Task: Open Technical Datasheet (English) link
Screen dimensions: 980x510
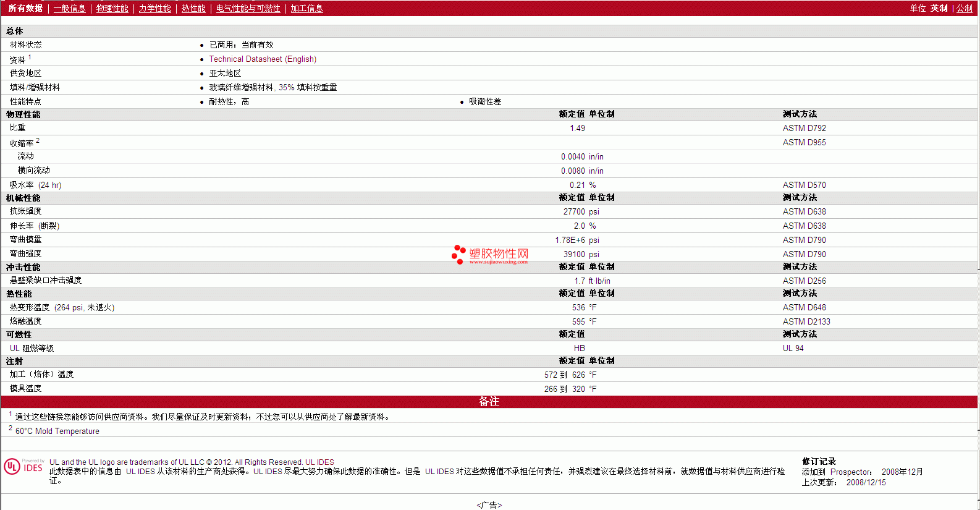Action: pos(263,59)
